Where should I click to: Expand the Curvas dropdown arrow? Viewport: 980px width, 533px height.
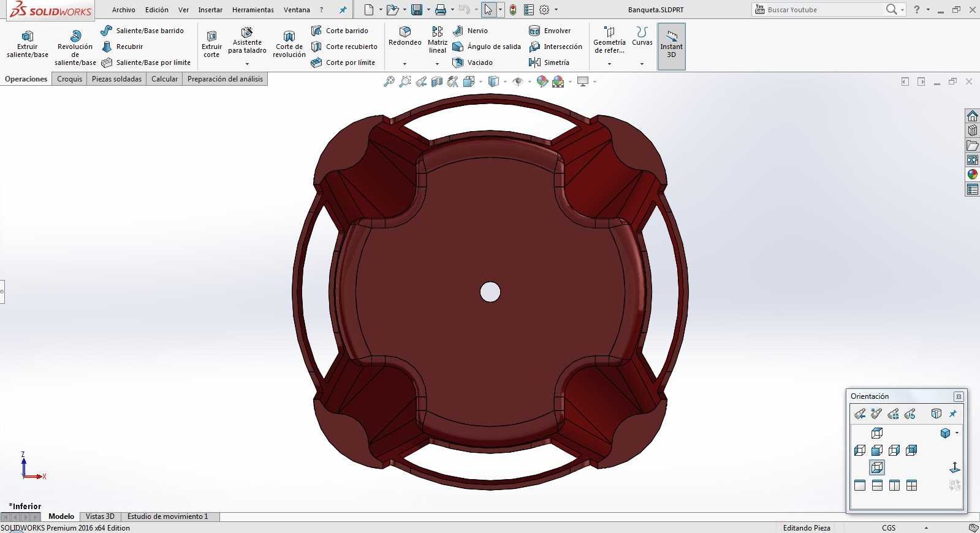click(642, 64)
